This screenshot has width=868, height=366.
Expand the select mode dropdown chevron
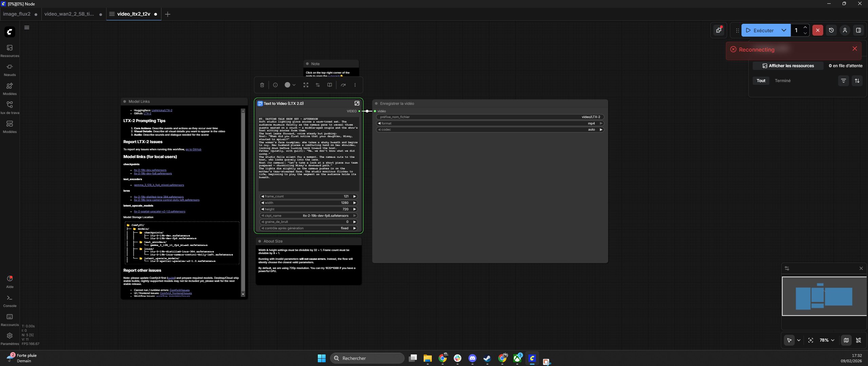pyautogui.click(x=799, y=340)
